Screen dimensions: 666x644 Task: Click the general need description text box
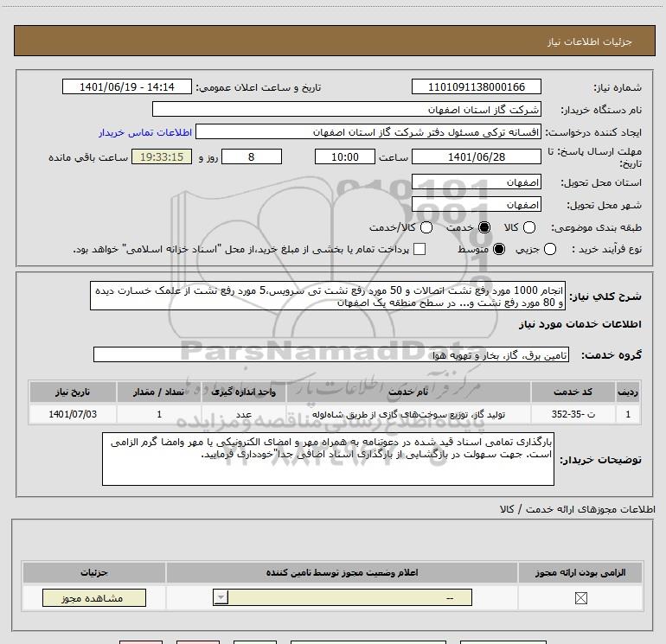point(328,296)
